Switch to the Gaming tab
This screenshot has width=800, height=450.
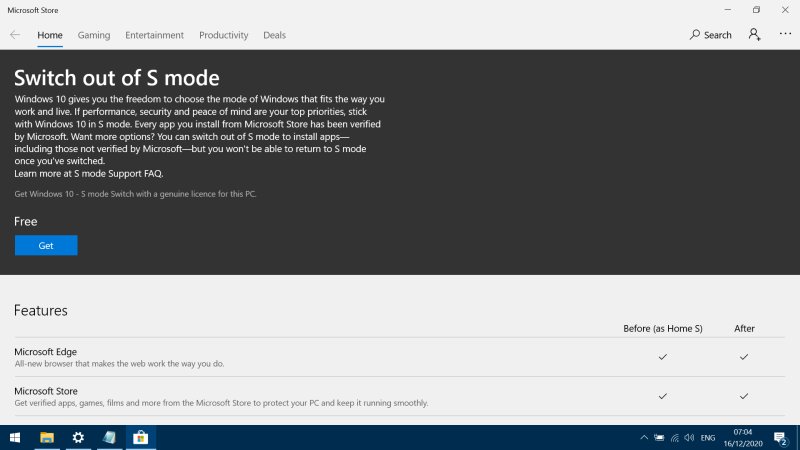click(x=94, y=35)
